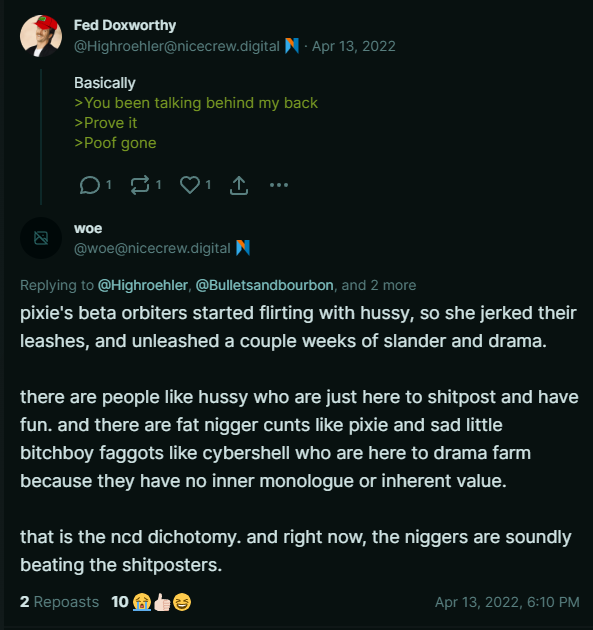Click the crying emoji reaction
This screenshot has height=630, width=593.
click(x=141, y=602)
